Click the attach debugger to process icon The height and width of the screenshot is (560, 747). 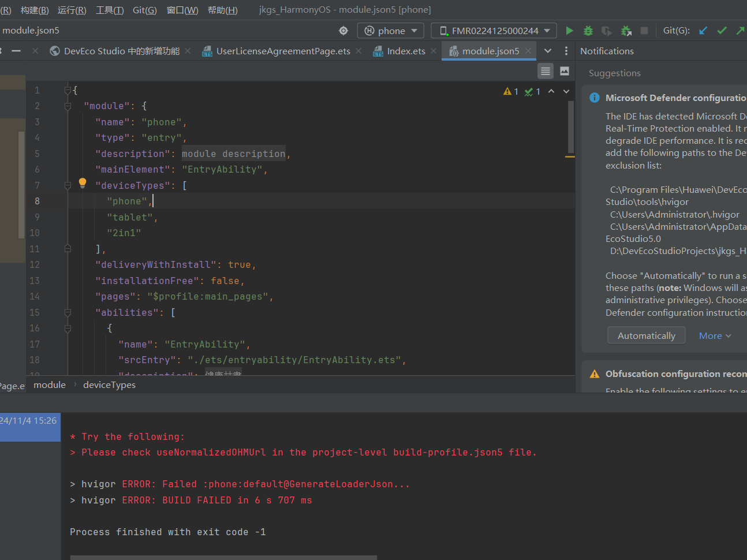626,31
